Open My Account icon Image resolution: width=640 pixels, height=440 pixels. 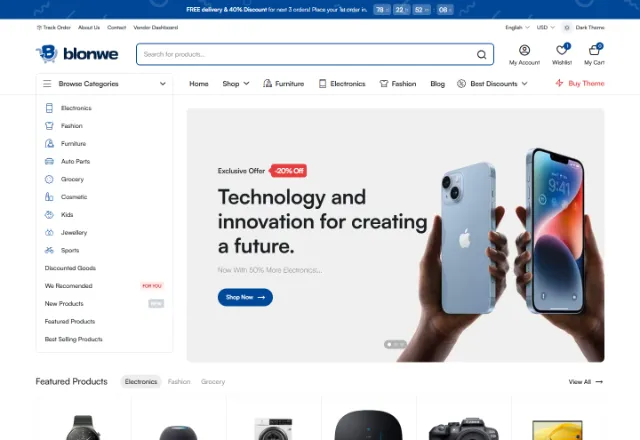(524, 50)
